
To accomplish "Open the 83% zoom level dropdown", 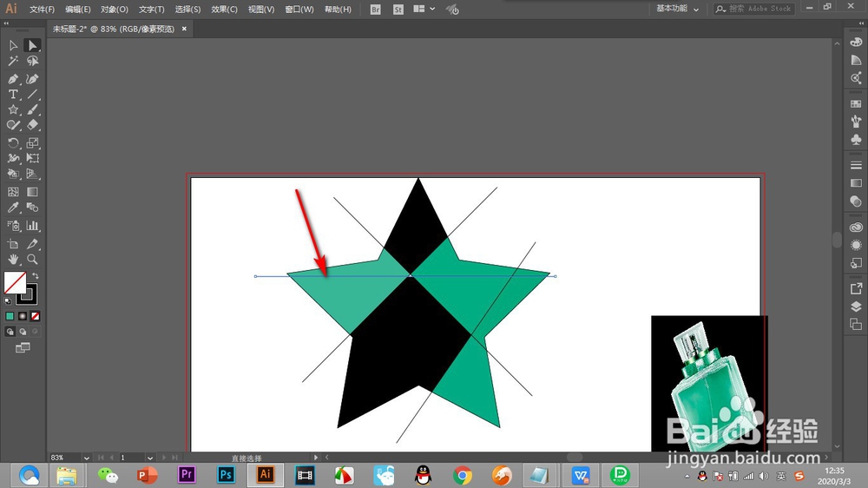I will point(86,458).
